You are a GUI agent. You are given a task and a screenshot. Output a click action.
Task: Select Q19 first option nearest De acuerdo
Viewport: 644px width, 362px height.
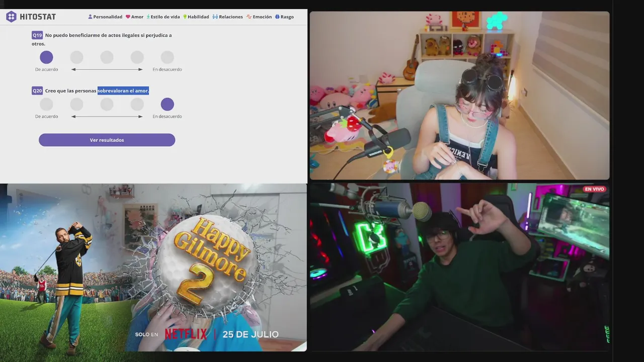pyautogui.click(x=46, y=57)
